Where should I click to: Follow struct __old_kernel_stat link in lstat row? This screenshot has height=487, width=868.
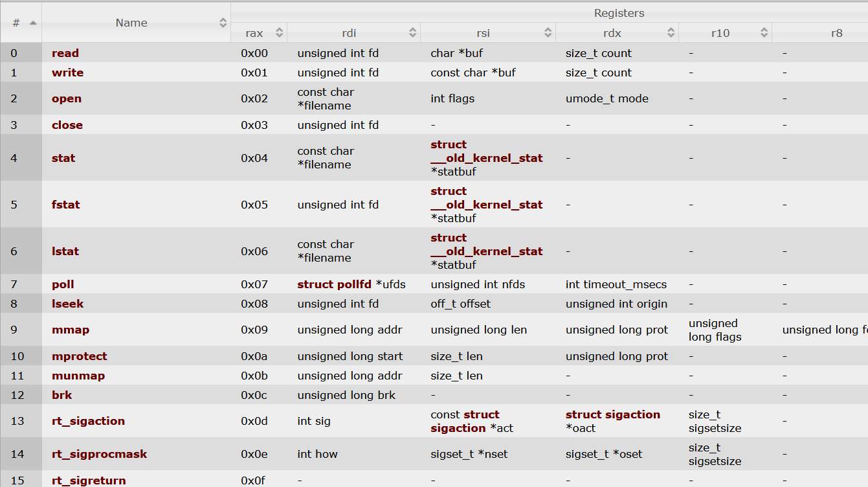coord(487,245)
